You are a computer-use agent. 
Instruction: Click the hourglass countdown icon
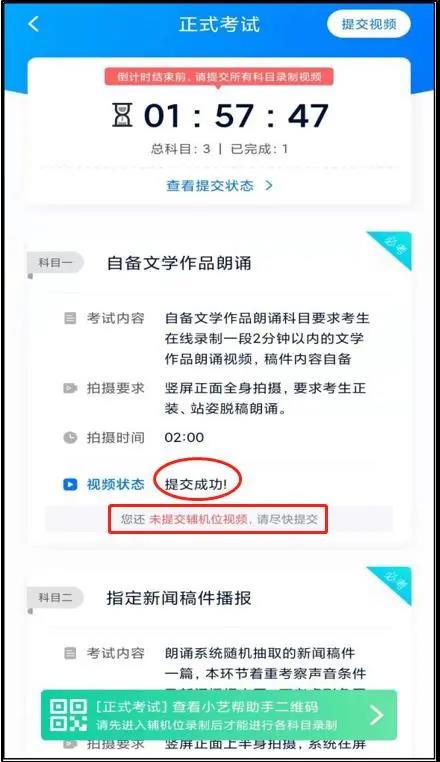click(x=122, y=115)
